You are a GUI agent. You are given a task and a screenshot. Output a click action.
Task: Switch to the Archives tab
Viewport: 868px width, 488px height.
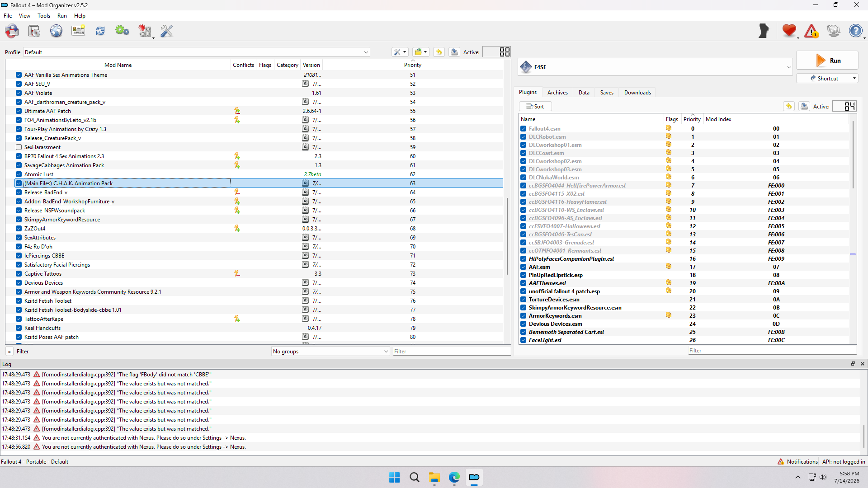(557, 92)
